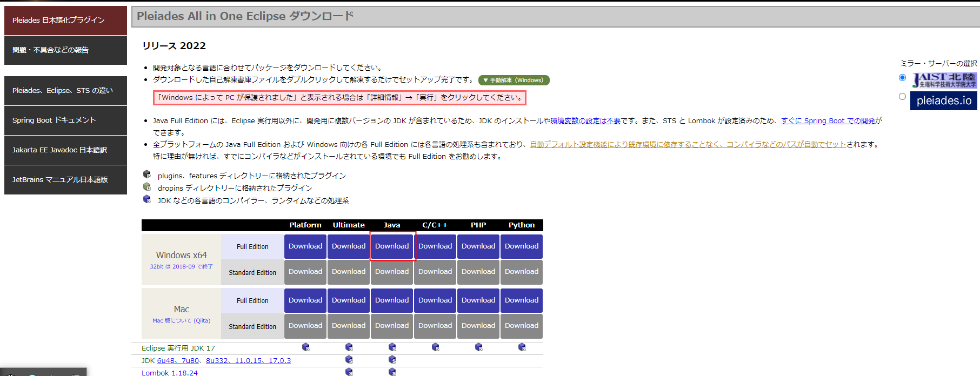Download Windows x64 Full Edition Java
Image resolution: width=980 pixels, height=376 pixels.
(392, 246)
